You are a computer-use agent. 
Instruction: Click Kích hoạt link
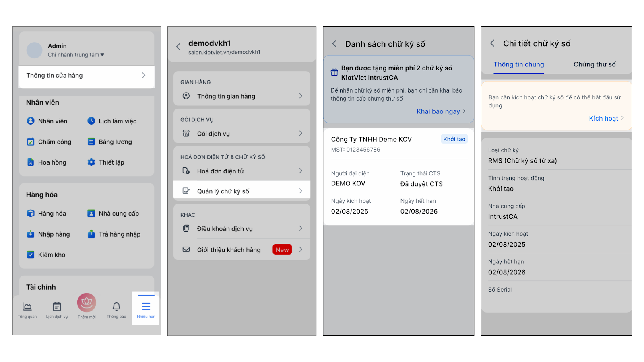point(607,118)
